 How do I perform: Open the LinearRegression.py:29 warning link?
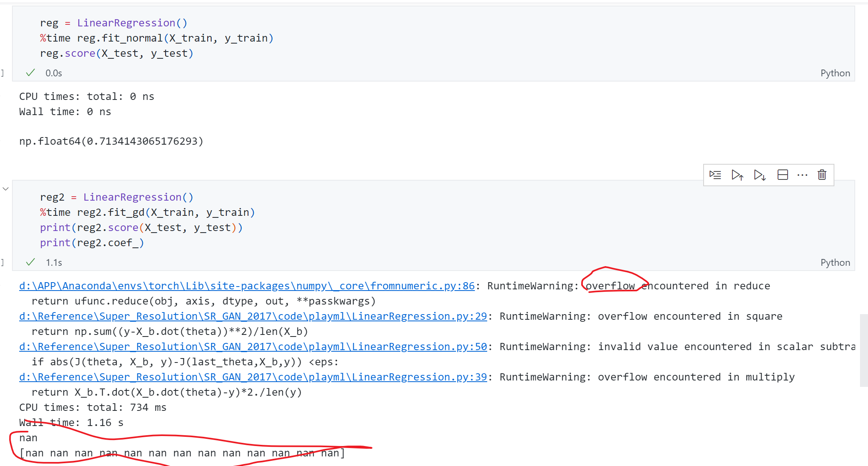point(253,317)
